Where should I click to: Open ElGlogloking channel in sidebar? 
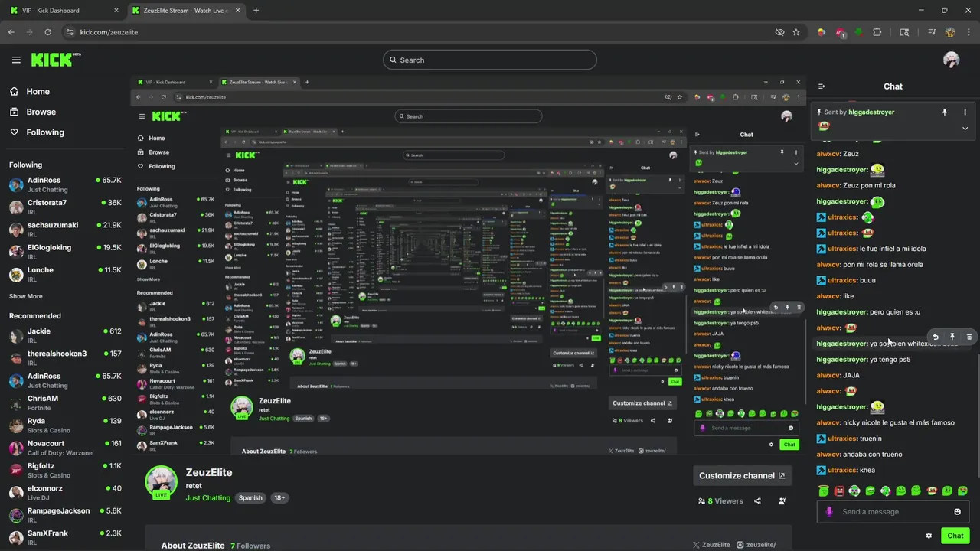pos(65,252)
